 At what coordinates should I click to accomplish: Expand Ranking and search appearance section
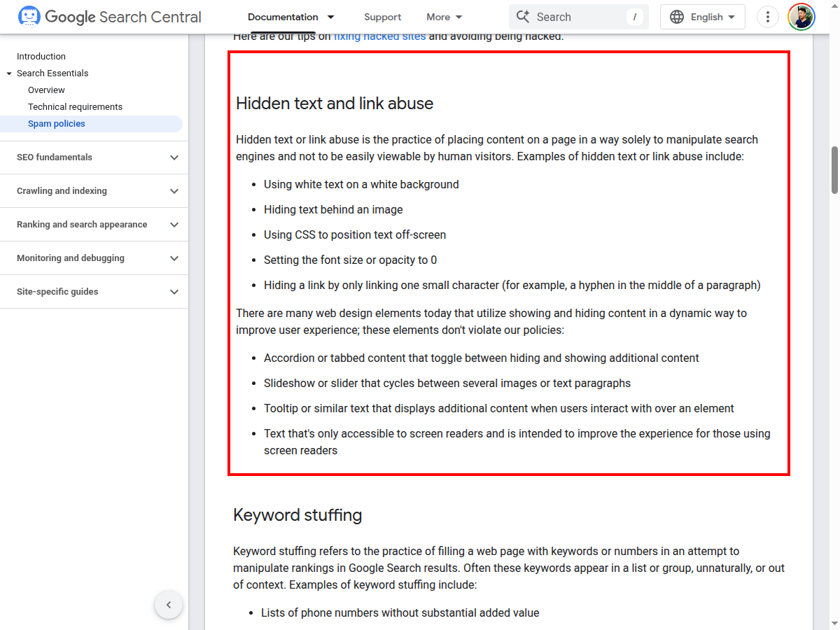click(174, 225)
